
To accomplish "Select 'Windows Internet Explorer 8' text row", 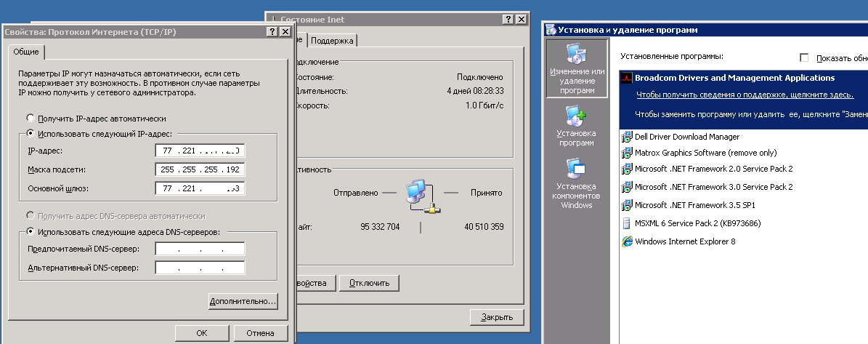I will tap(685, 241).
